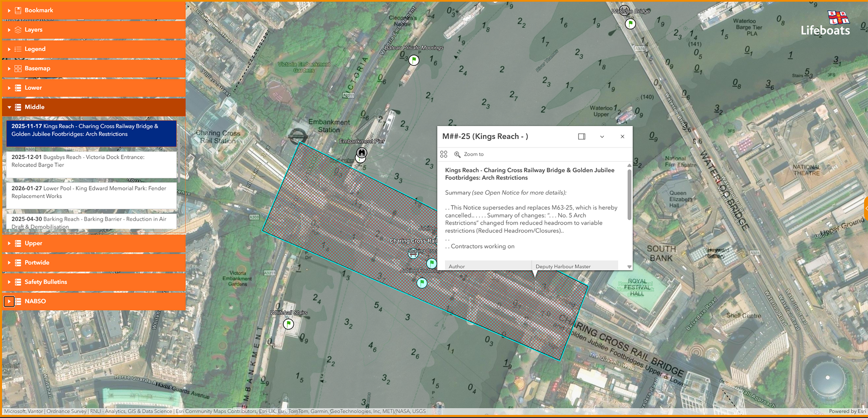Viewport: 868px width, 418px height.
Task: Click binoculars icon at Embankment Pier
Action: (362, 153)
